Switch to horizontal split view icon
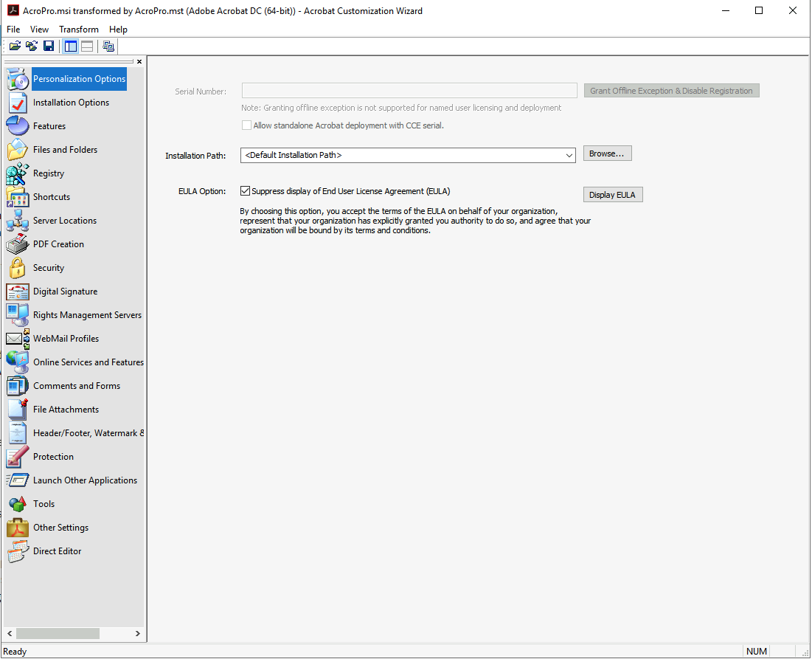 point(86,46)
